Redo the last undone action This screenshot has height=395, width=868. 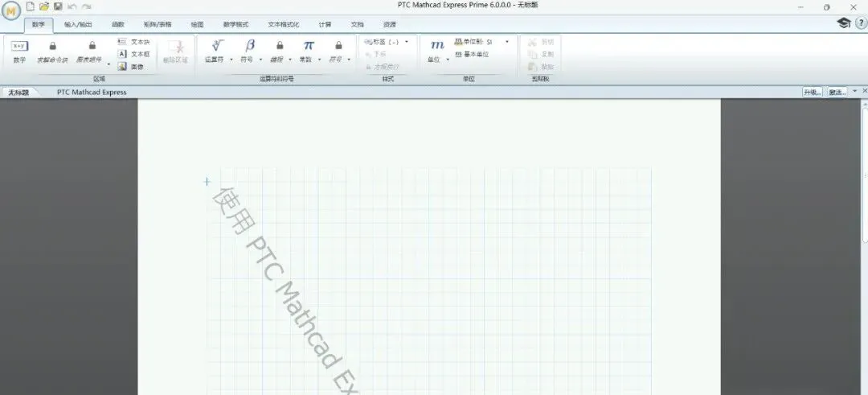tap(86, 6)
